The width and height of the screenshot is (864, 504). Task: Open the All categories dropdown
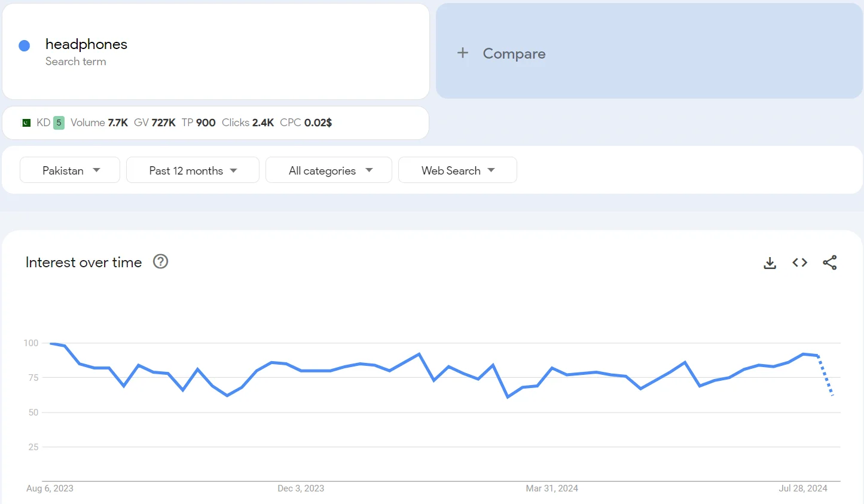[x=328, y=170]
